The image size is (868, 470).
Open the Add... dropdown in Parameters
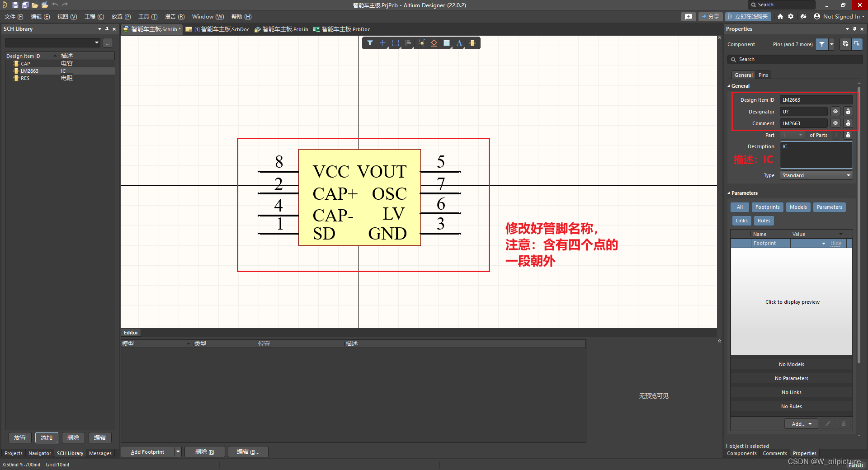(x=801, y=424)
